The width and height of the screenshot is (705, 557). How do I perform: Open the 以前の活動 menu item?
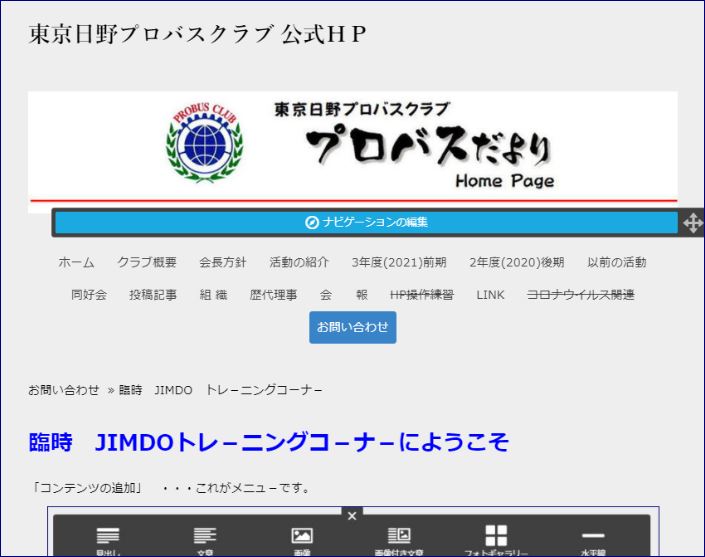pyautogui.click(x=617, y=262)
